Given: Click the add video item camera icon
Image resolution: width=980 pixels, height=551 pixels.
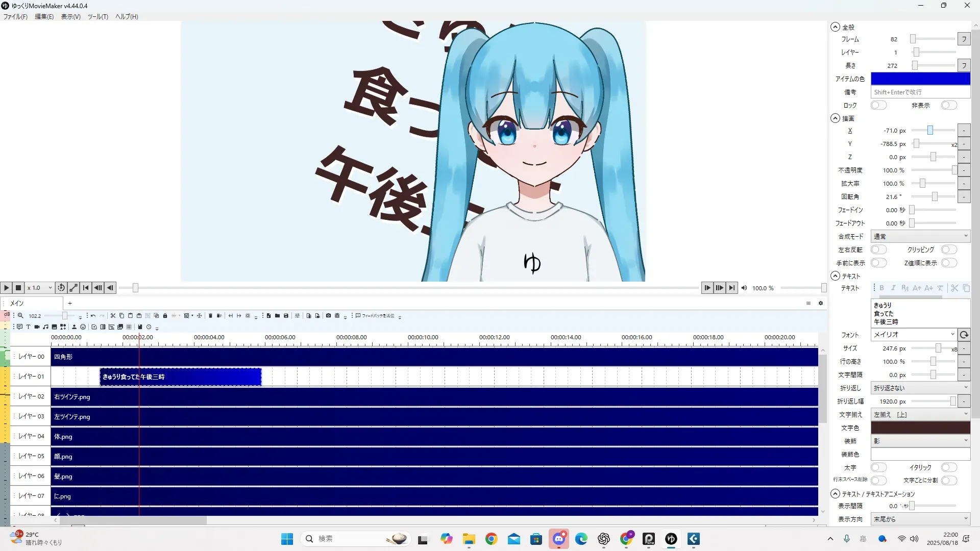Looking at the screenshot, I should [x=37, y=327].
